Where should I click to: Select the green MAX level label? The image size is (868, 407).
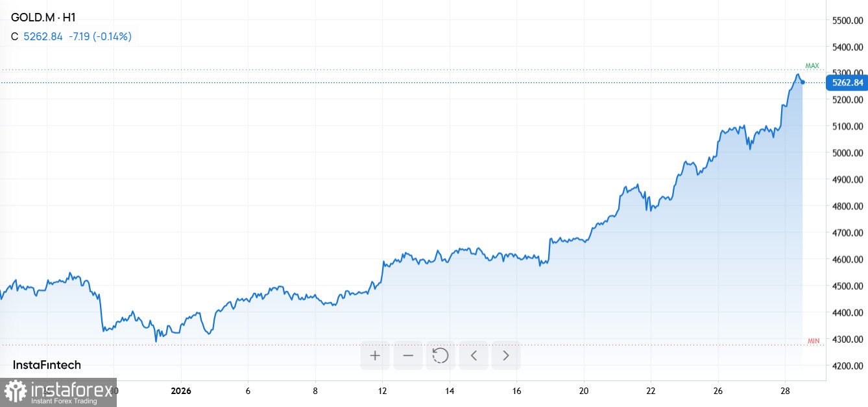click(812, 65)
